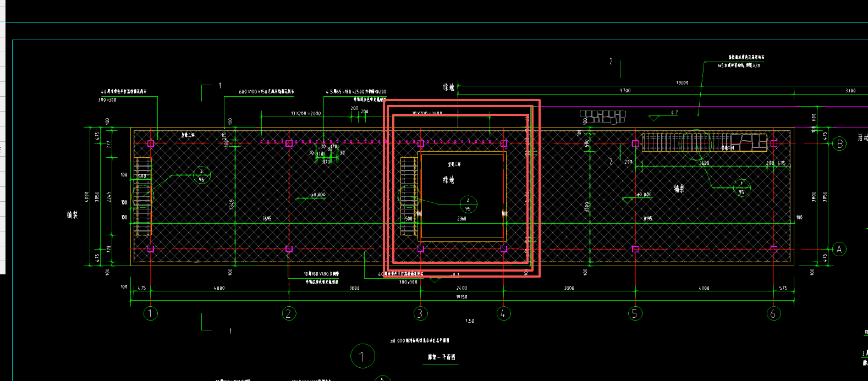Screen dimensions: 868x381
Task: Select the 绿地 label above the plan
Action: click(x=449, y=87)
